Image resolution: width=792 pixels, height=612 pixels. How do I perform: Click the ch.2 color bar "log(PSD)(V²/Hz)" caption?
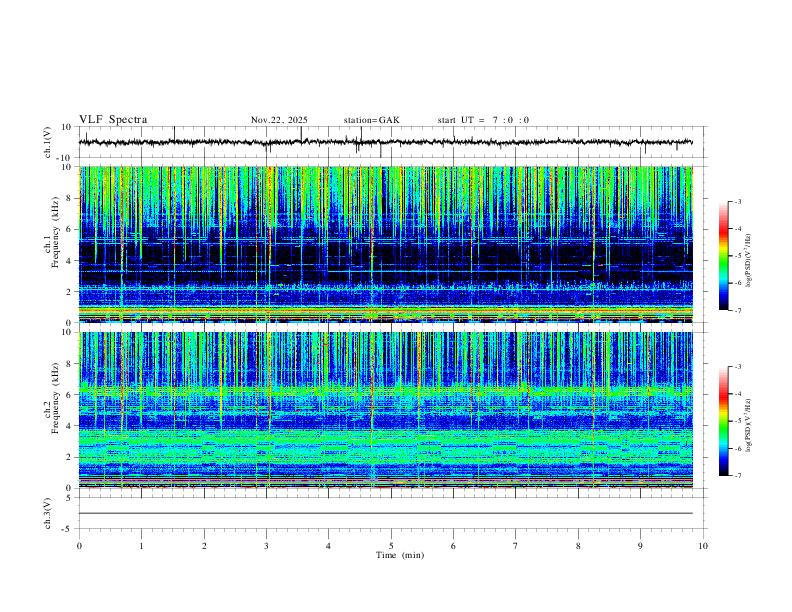click(749, 426)
